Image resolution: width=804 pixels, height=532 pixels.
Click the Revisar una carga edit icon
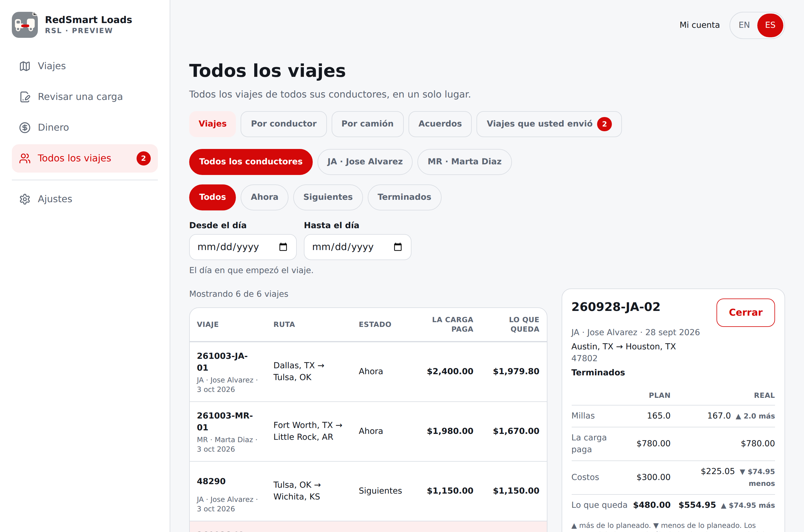tap(25, 97)
